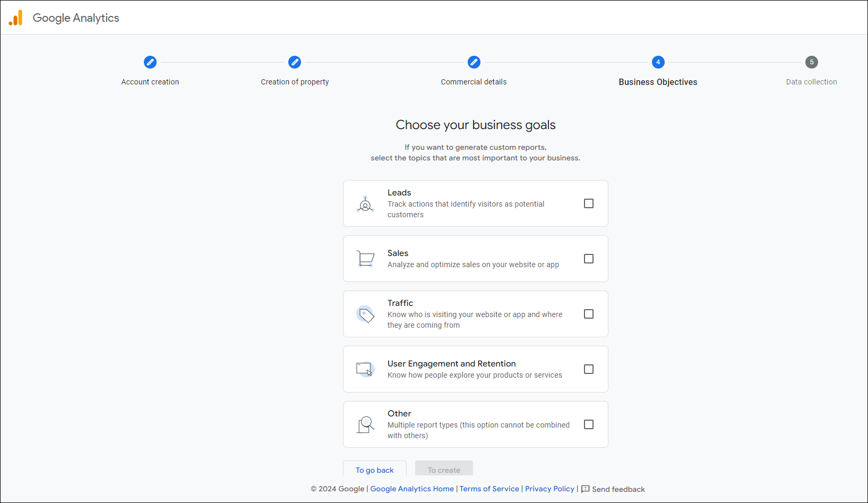The width and height of the screenshot is (868, 503).
Task: Click the Other magnifier icon
Action: point(365,424)
